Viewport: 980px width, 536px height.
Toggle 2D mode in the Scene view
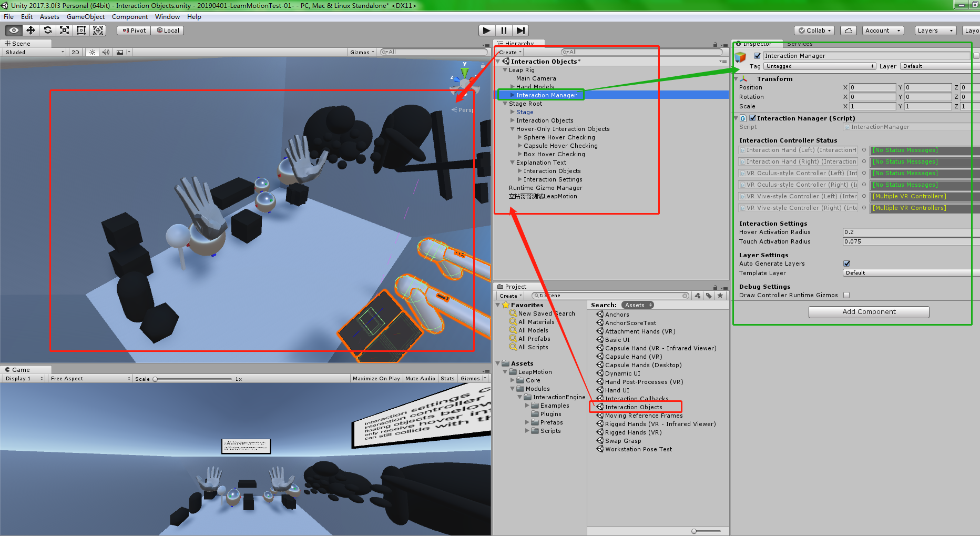pos(75,52)
